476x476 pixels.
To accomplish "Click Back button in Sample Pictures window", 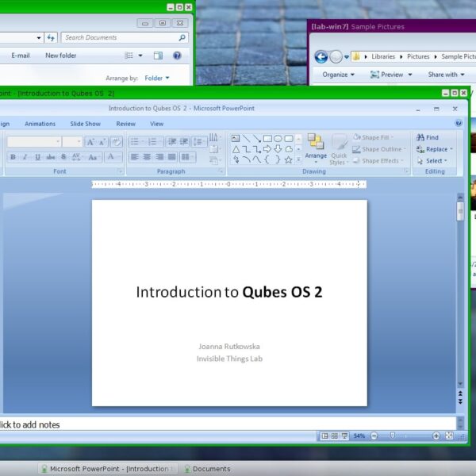I will click(x=321, y=57).
